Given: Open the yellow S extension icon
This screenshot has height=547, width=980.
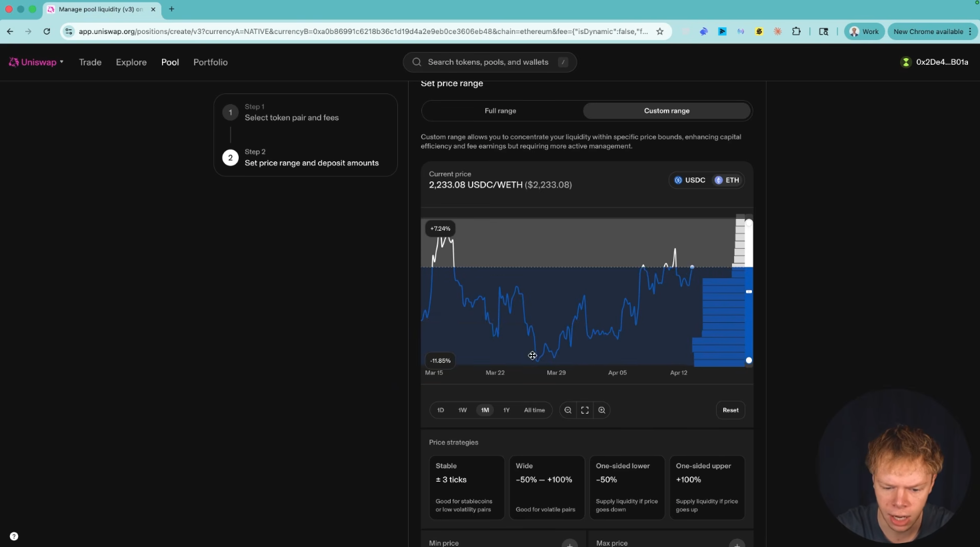Looking at the screenshot, I should coord(759,31).
